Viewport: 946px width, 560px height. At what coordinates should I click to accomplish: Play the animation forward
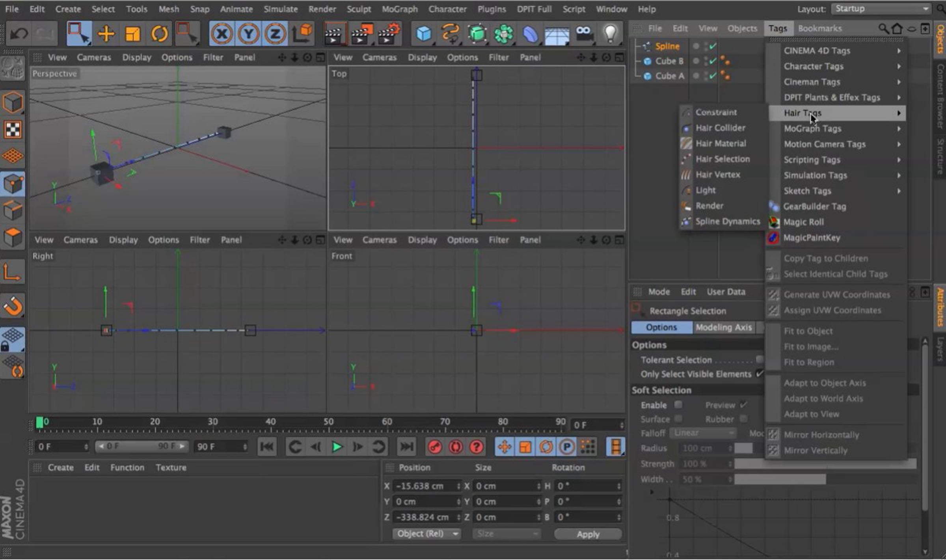(x=337, y=447)
